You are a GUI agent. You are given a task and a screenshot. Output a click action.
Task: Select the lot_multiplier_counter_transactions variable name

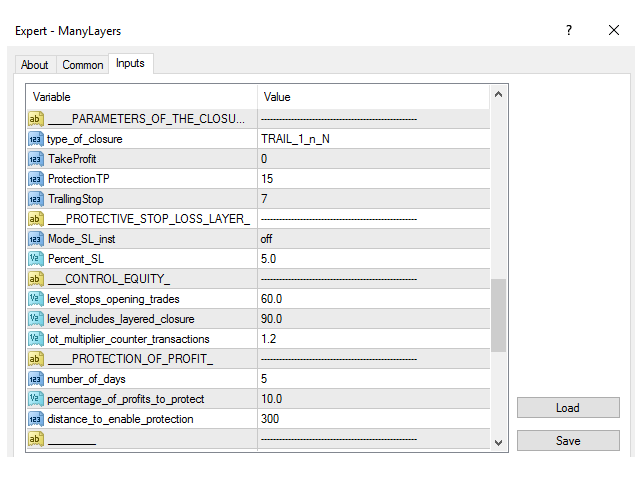pos(128,339)
